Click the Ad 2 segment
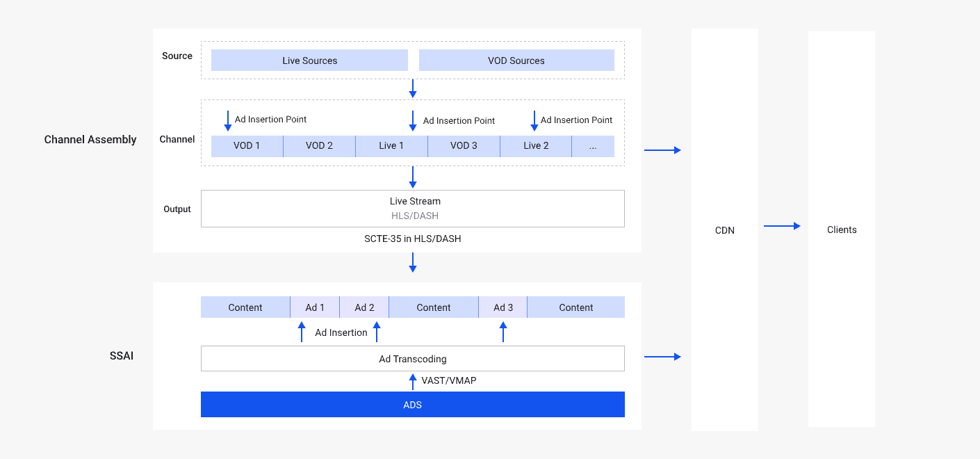 364,307
